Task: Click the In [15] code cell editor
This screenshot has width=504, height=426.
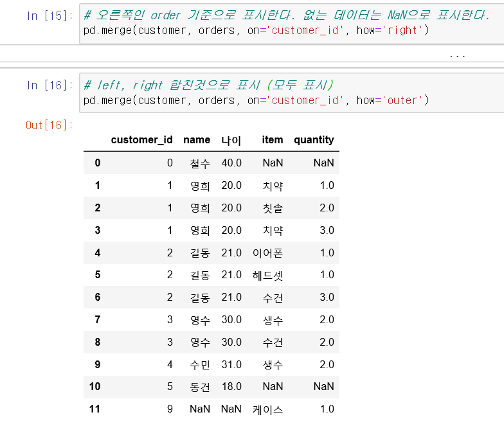Action: click(292, 23)
